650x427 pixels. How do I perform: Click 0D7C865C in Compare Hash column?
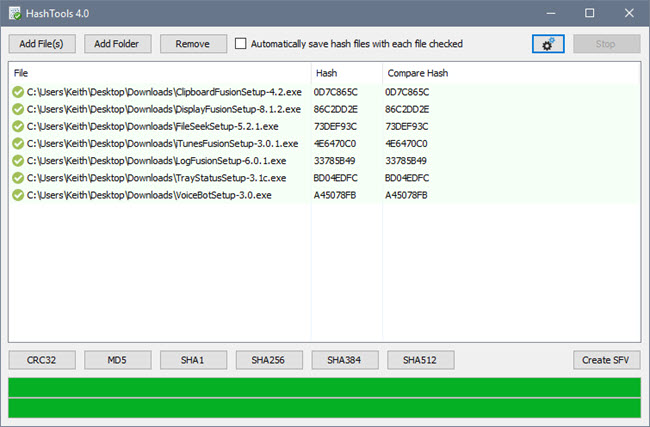coord(407,92)
